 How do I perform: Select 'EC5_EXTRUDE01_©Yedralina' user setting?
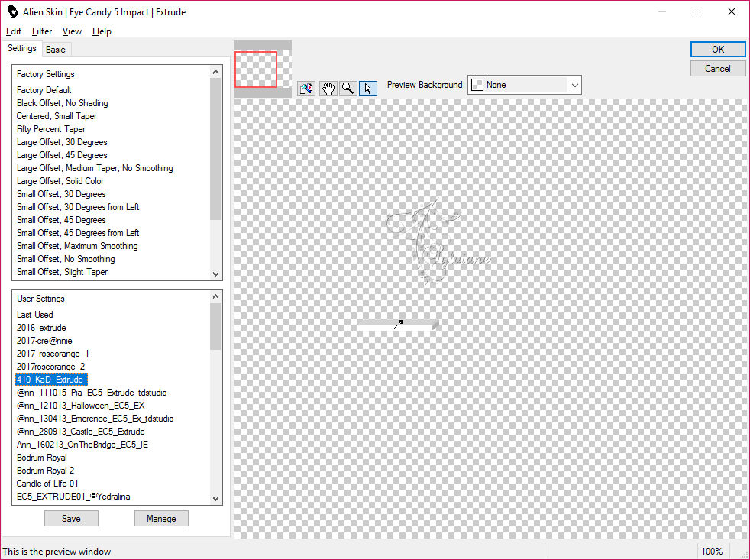pyautogui.click(x=73, y=497)
